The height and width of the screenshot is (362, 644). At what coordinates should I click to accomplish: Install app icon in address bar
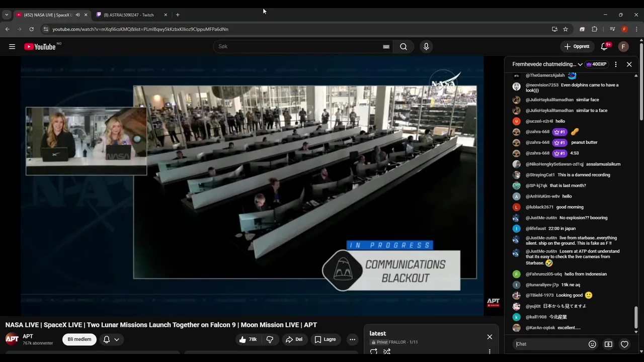(x=554, y=29)
